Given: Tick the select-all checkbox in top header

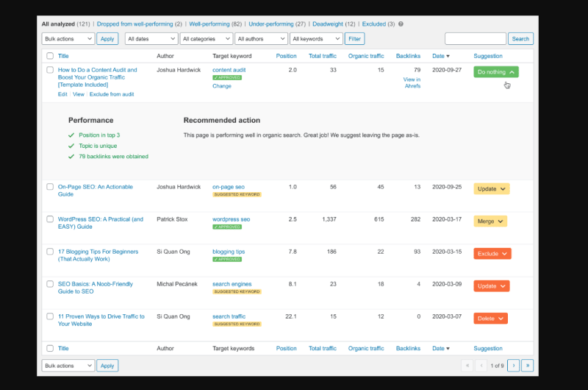Looking at the screenshot, I should (50, 56).
